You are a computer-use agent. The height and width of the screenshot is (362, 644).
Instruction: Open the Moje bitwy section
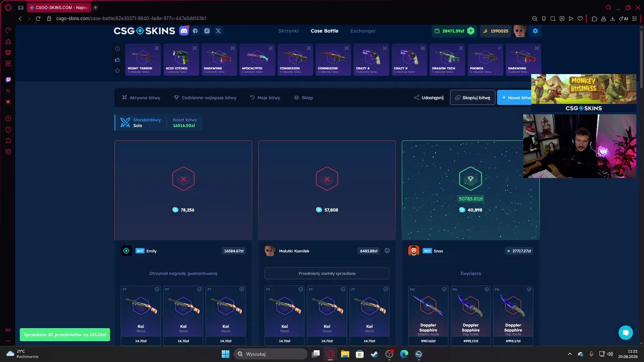pos(265,98)
